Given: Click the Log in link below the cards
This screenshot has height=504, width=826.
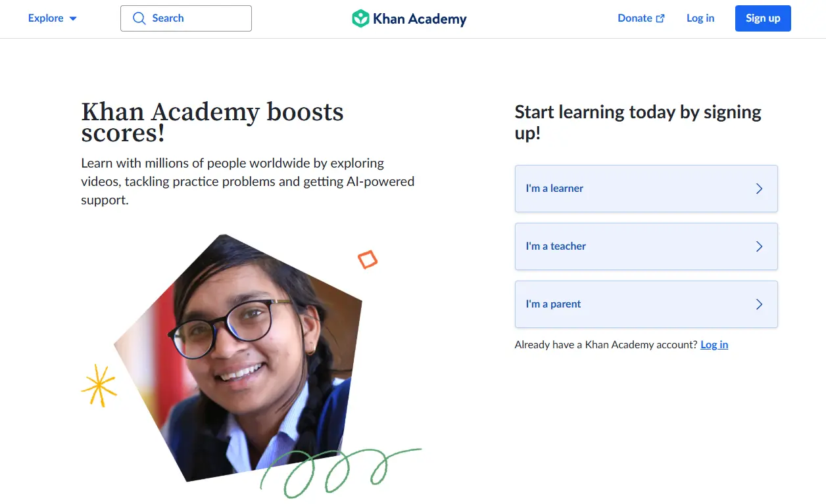Looking at the screenshot, I should pyautogui.click(x=714, y=344).
